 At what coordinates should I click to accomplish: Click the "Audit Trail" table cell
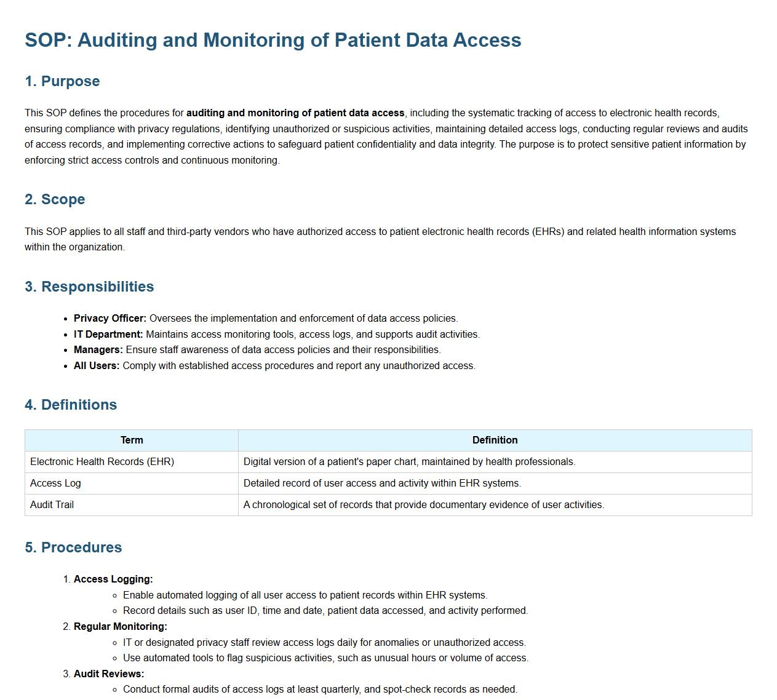click(52, 505)
